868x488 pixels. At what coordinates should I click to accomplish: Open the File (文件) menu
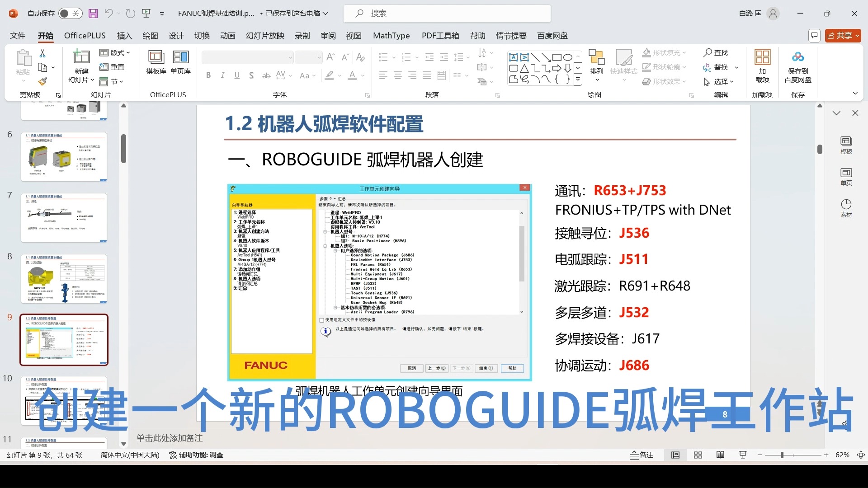[x=18, y=36]
